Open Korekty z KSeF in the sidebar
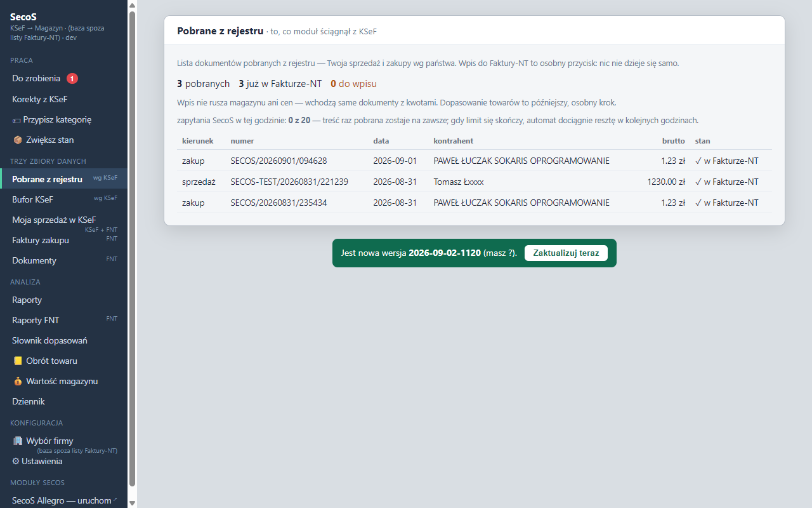 click(63, 99)
